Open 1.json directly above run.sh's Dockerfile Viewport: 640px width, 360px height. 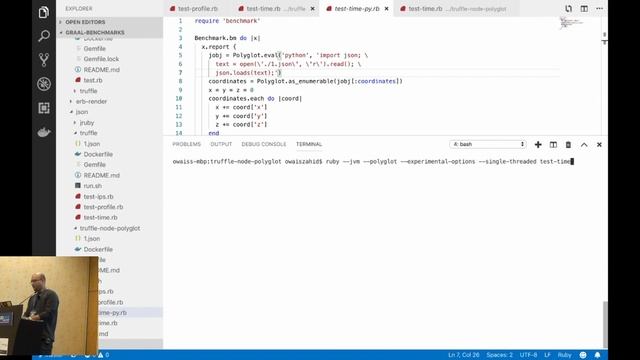click(x=91, y=144)
